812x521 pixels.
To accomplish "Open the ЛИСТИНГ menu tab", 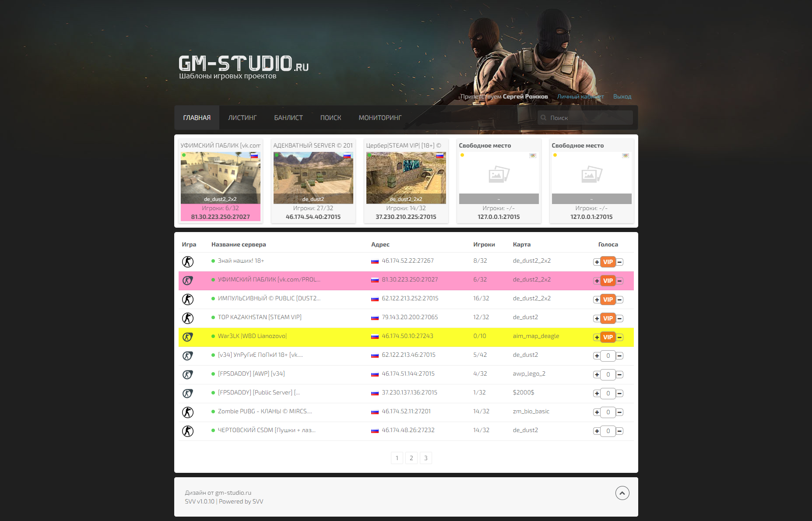I will pyautogui.click(x=242, y=118).
